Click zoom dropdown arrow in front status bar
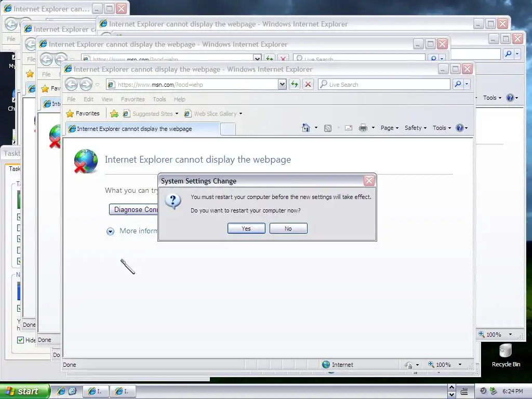The width and height of the screenshot is (532, 399). coord(460,365)
